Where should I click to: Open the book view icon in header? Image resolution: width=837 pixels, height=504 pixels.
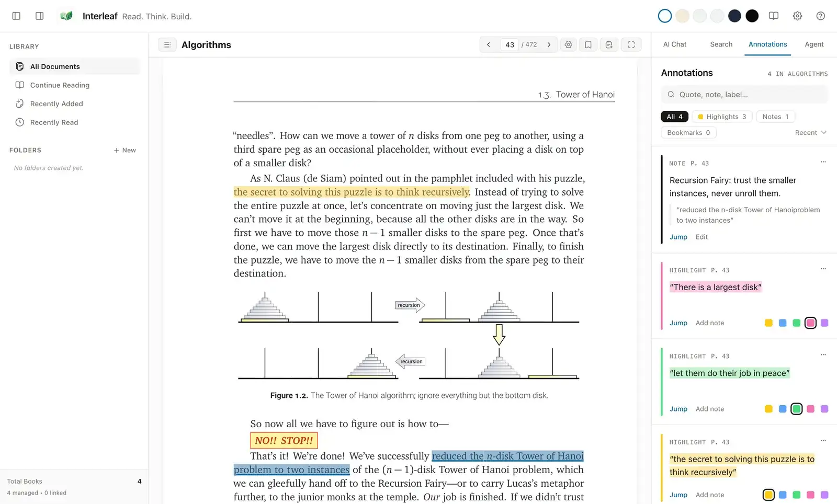tap(774, 16)
